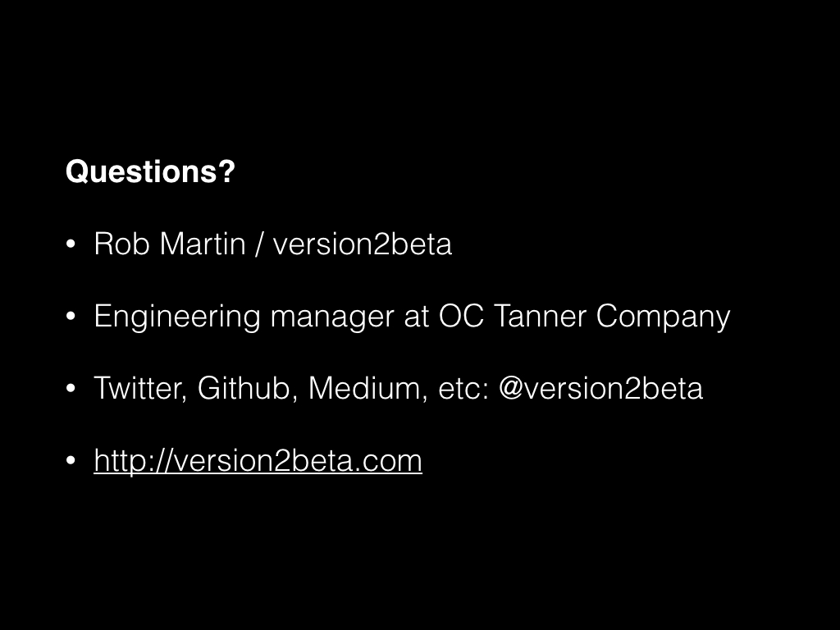The height and width of the screenshot is (630, 840).
Task: Click the bullet point before the URL
Action: [x=71, y=461]
